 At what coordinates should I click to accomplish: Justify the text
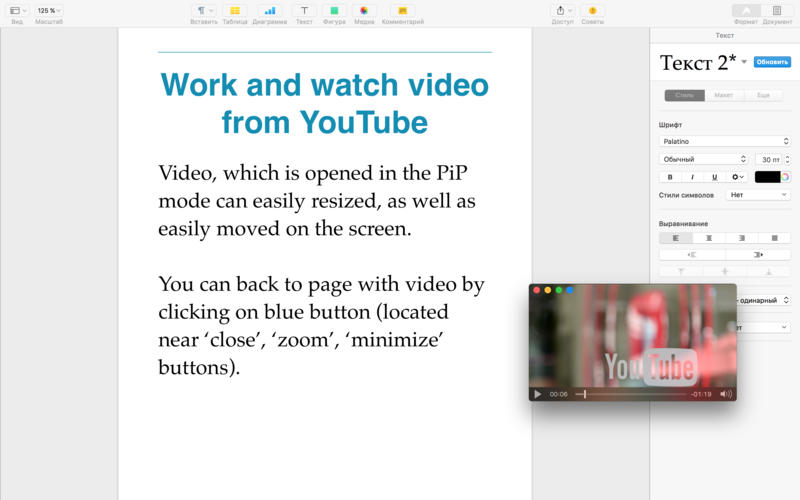click(x=774, y=238)
